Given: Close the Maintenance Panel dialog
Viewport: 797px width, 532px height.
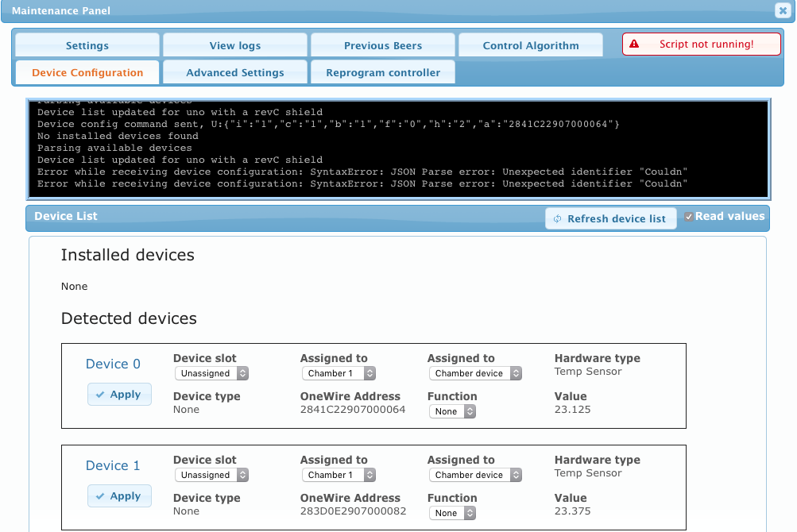Looking at the screenshot, I should pyautogui.click(x=782, y=10).
